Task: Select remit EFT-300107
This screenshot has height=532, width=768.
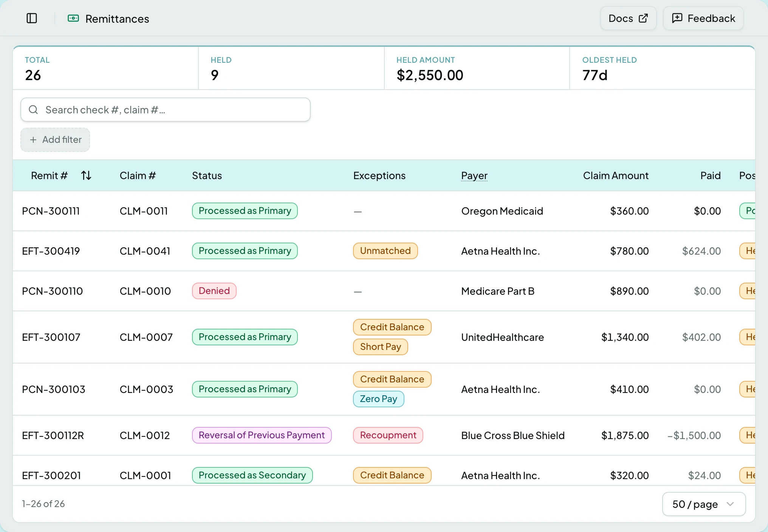Action: coord(51,337)
